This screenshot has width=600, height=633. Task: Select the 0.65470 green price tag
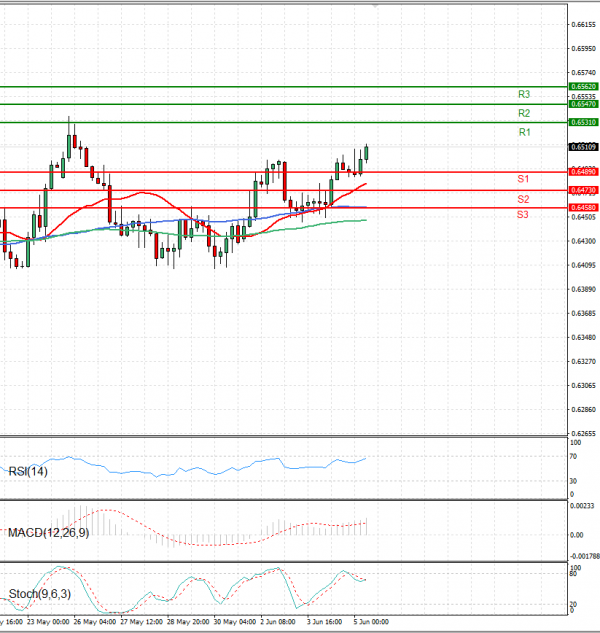coord(583,104)
